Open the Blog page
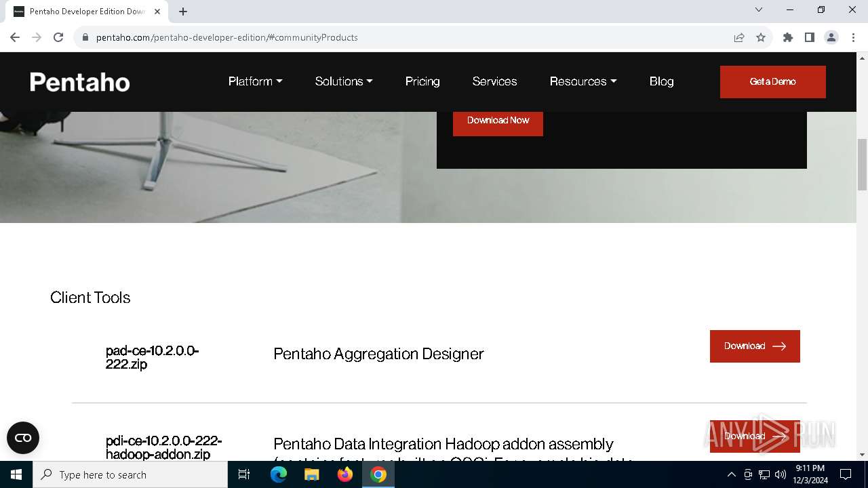868x488 pixels. point(661,81)
